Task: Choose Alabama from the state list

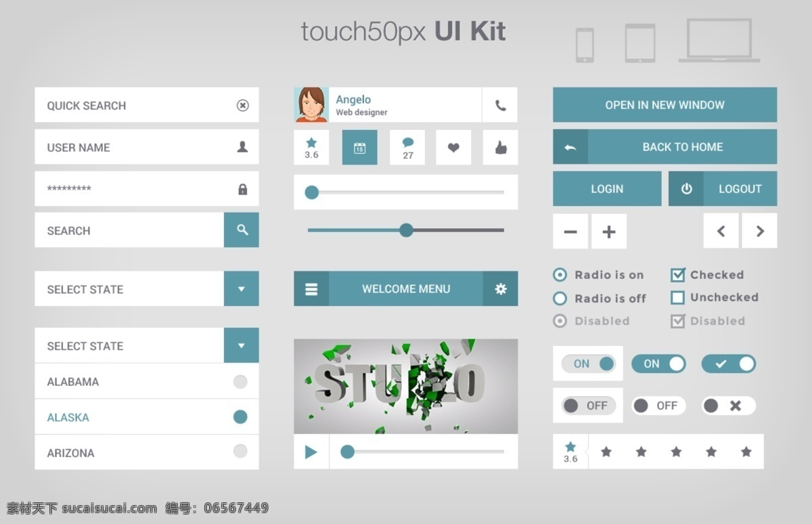Action: coord(147,381)
